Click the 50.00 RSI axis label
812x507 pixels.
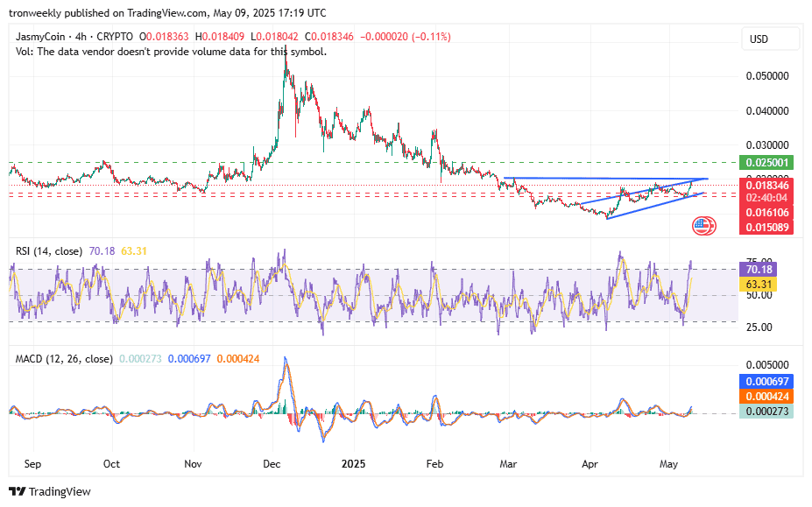click(x=759, y=295)
